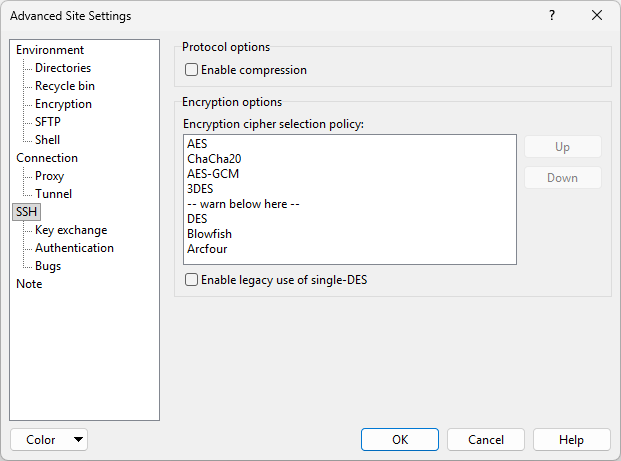Click the Cancel button
Image resolution: width=621 pixels, height=461 pixels.
click(x=486, y=440)
